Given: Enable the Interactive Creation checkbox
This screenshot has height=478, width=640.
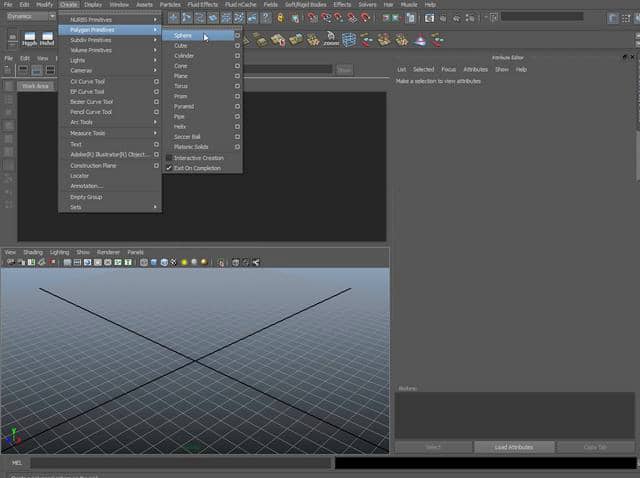Looking at the screenshot, I should click(x=168, y=158).
